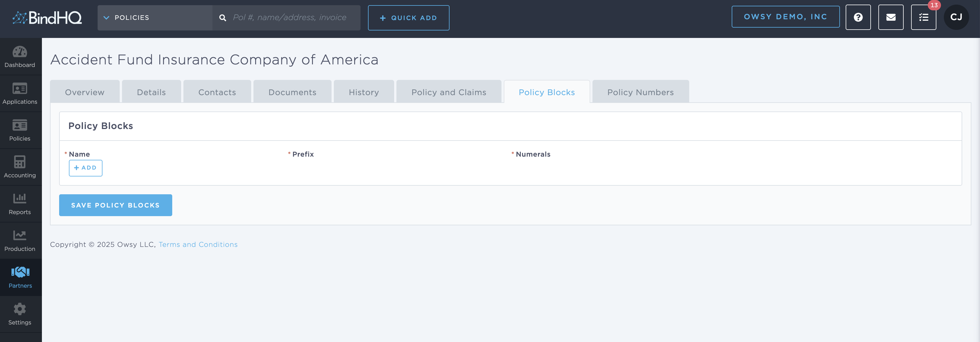Open the Reports chart icon
Viewport: 980px width, 342px height.
tap(20, 204)
